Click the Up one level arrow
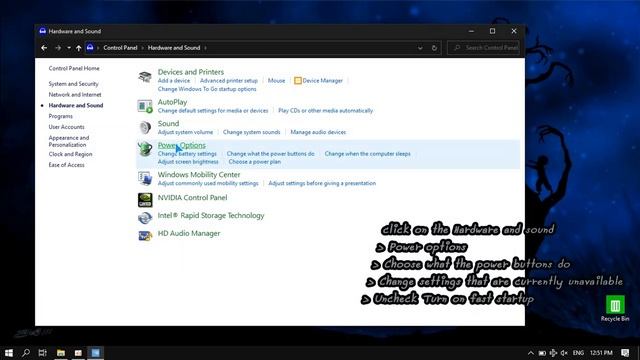Screen dimensions: 640x360 [78, 48]
